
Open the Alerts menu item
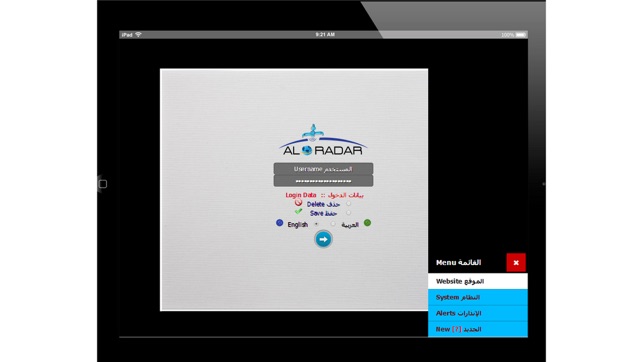click(x=478, y=313)
